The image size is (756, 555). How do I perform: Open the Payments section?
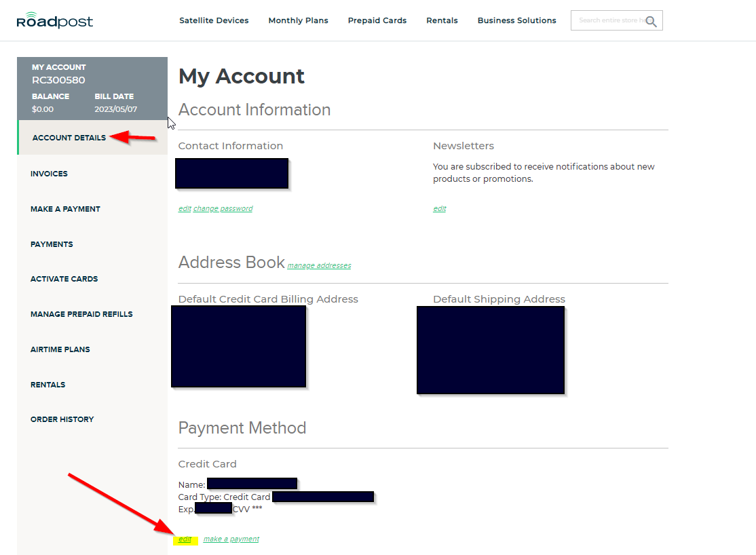(x=50, y=244)
